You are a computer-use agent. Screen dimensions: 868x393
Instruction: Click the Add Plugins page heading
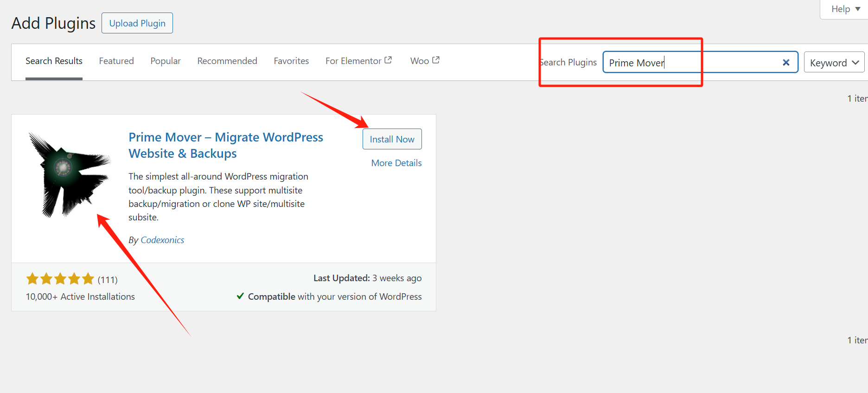[53, 23]
